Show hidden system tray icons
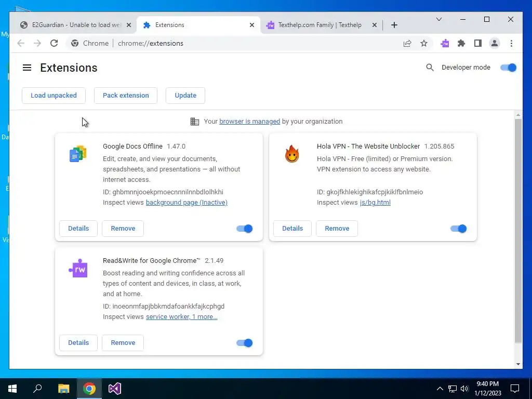 [x=440, y=389]
